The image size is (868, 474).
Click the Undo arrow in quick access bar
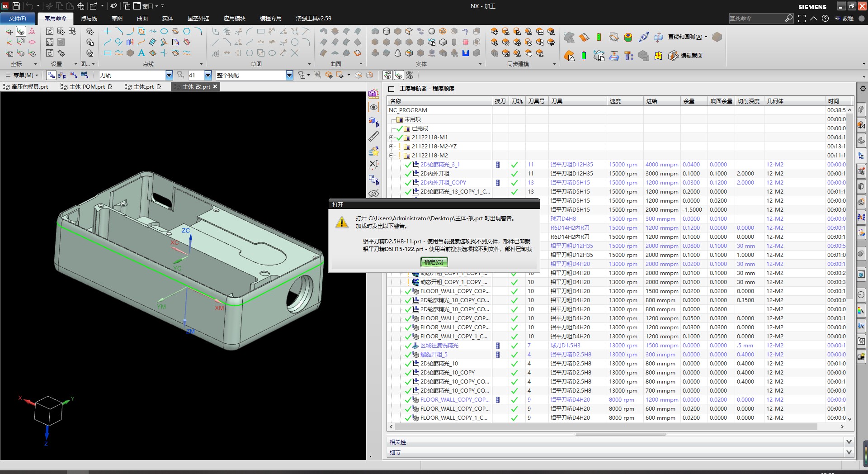point(29,6)
